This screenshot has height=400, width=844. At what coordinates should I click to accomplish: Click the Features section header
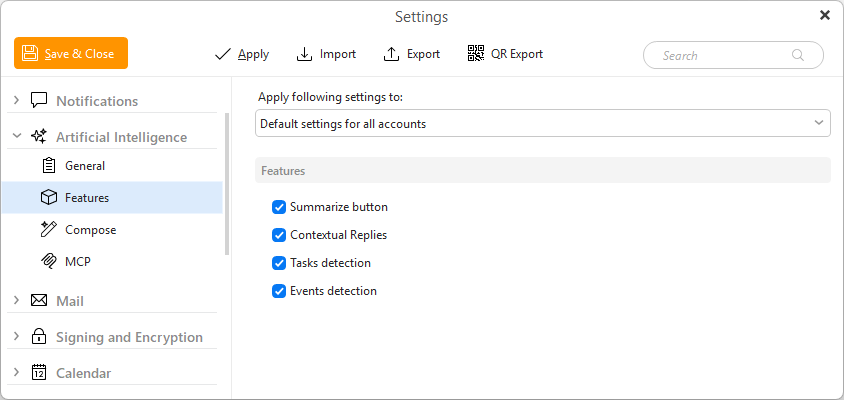[543, 171]
